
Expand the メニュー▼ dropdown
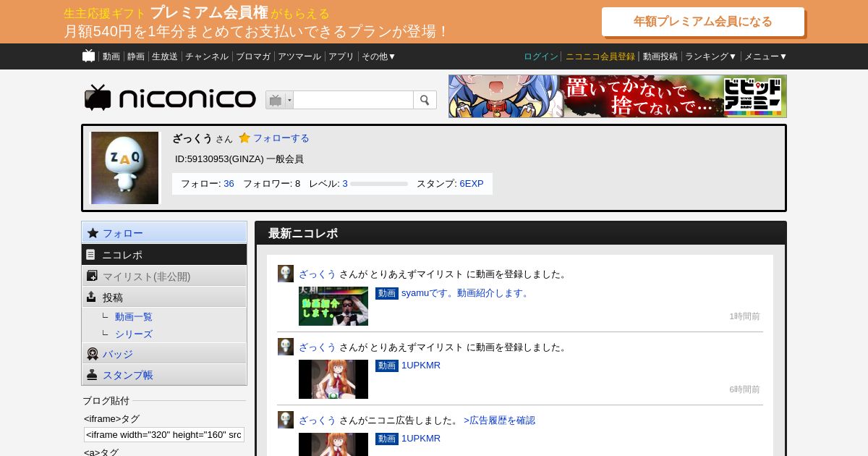pyautogui.click(x=766, y=56)
